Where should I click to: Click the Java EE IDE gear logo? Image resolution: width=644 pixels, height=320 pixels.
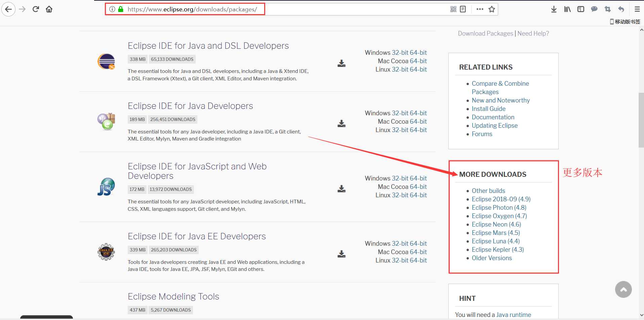point(106,252)
